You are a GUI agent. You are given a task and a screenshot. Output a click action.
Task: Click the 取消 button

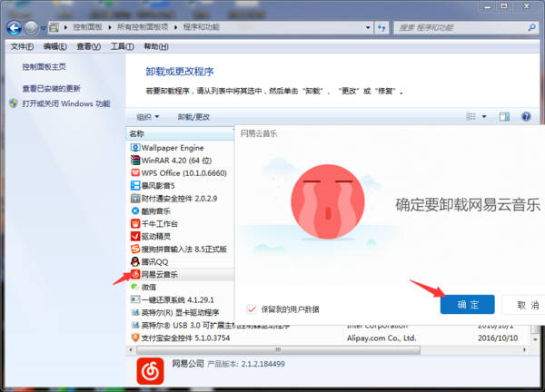[523, 305]
